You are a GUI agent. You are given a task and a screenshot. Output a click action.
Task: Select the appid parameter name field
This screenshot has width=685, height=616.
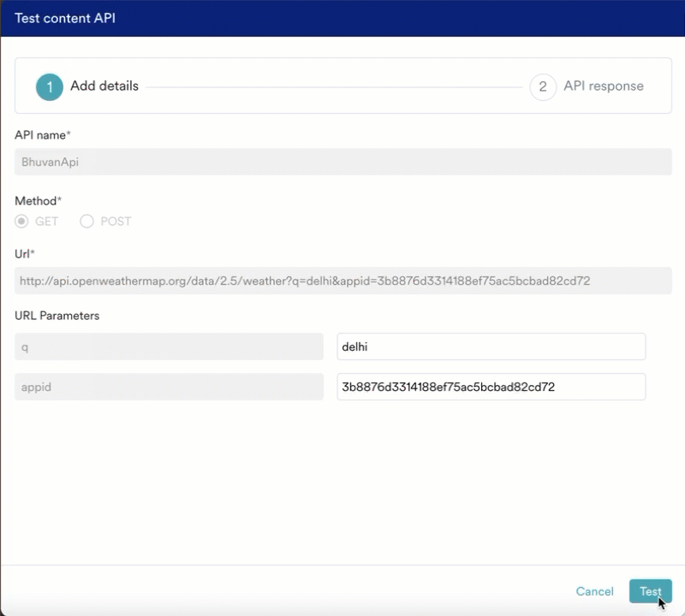[x=169, y=387]
